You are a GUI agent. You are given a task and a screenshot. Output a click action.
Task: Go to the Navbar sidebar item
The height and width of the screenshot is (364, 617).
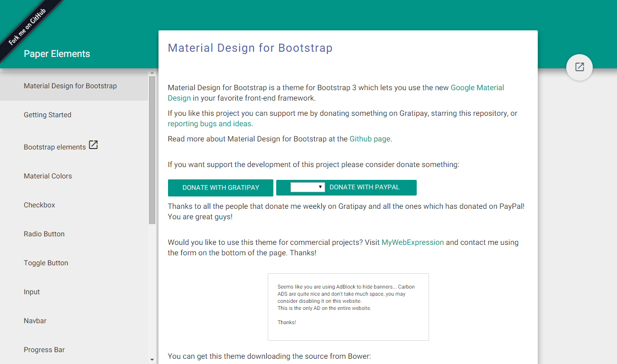click(74, 321)
